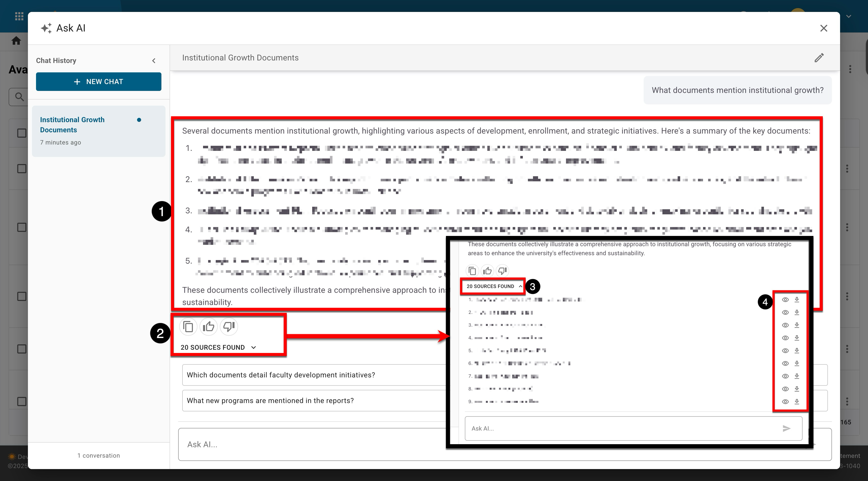Open the apps grid icon

coord(19,16)
